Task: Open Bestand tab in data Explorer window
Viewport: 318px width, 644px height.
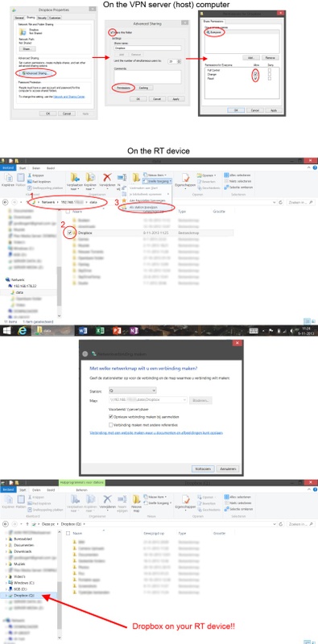Action: coord(8,167)
